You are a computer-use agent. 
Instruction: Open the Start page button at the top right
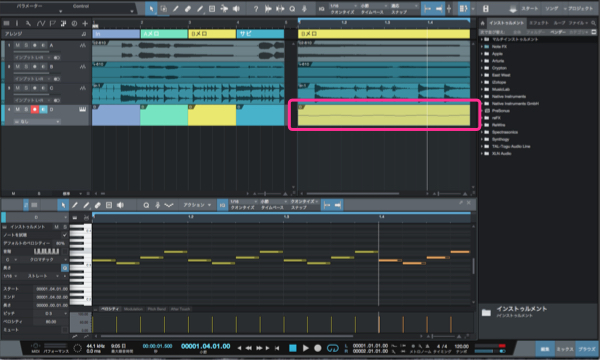(530, 8)
